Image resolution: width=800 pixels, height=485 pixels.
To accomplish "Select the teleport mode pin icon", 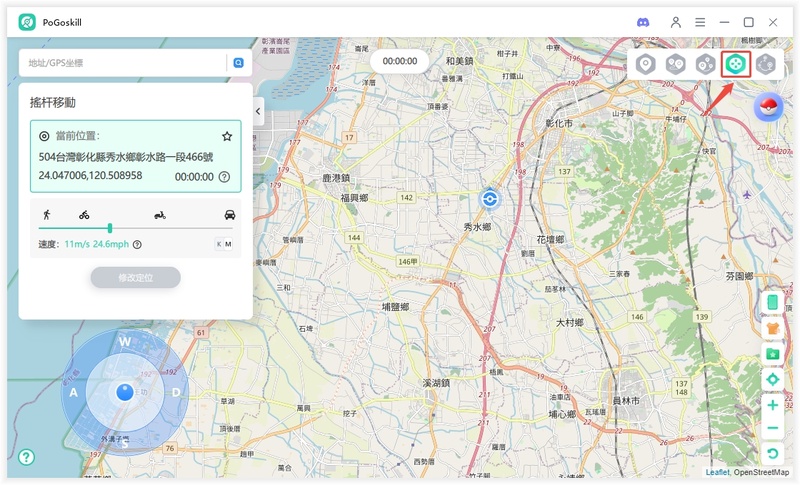I will [x=645, y=64].
